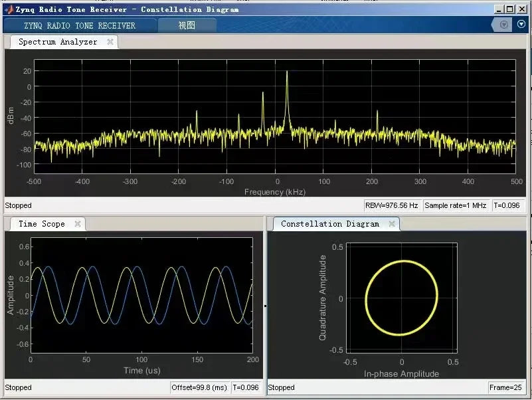532x400 pixels.
Task: Click the splitter handle between lower panels
Action: click(x=265, y=306)
